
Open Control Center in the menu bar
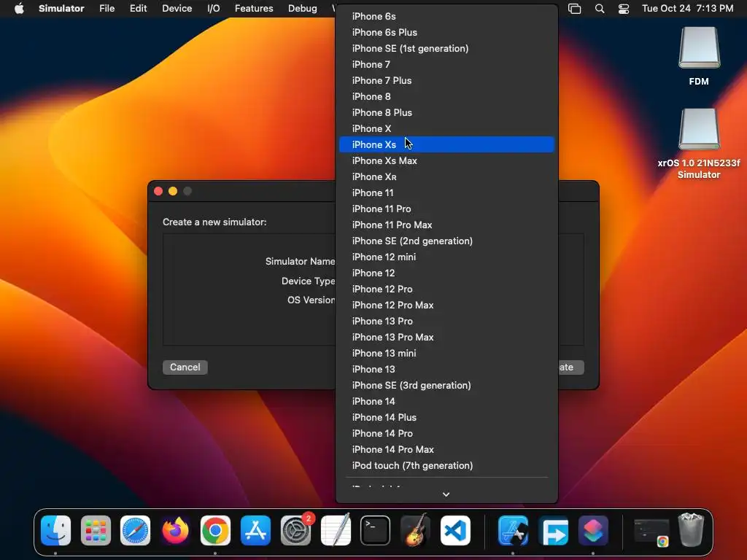click(624, 9)
